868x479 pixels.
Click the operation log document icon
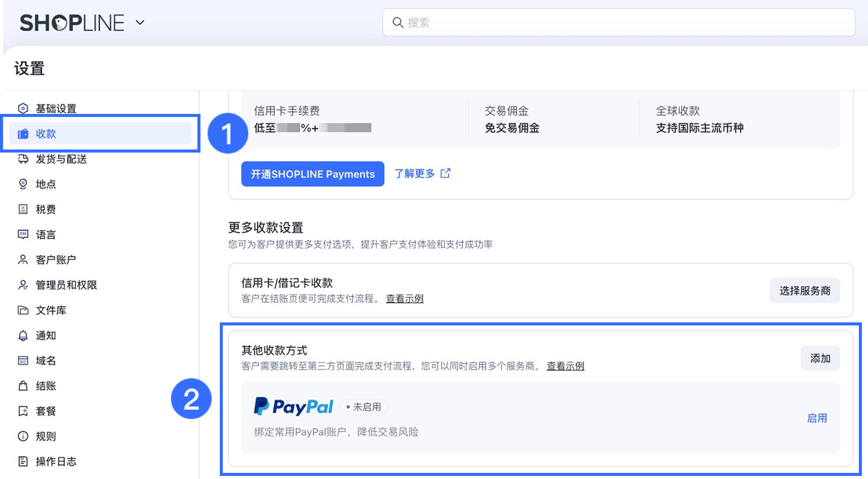[x=23, y=461]
